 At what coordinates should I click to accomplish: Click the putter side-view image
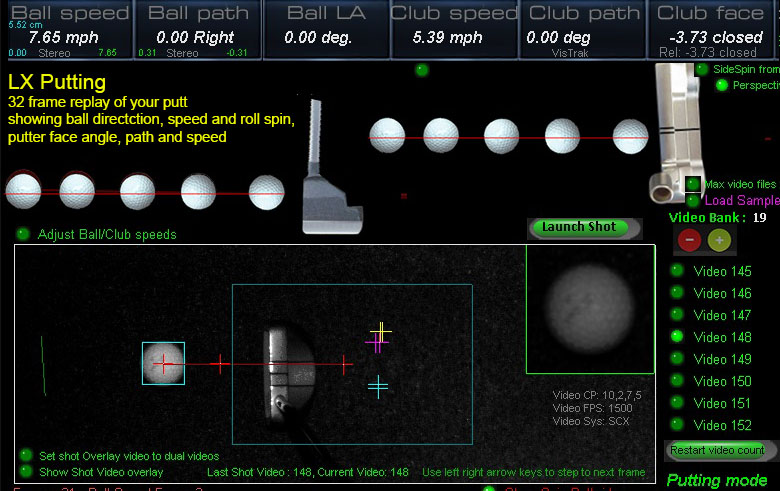(331, 167)
